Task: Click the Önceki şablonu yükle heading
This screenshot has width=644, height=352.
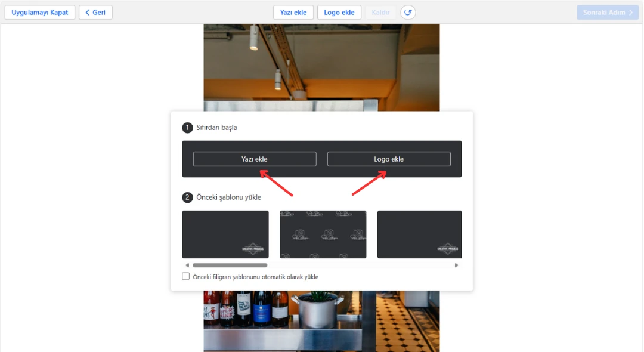Action: [228, 197]
